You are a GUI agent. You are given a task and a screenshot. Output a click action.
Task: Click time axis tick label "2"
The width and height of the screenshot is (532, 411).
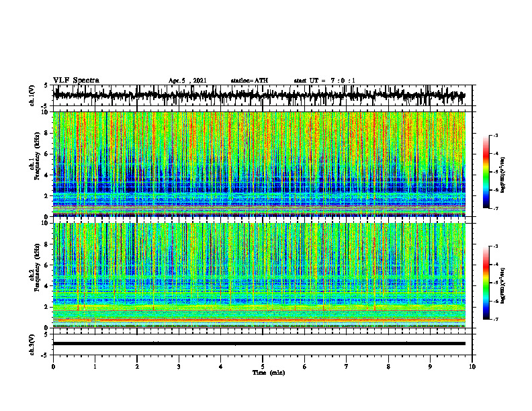[137, 367]
